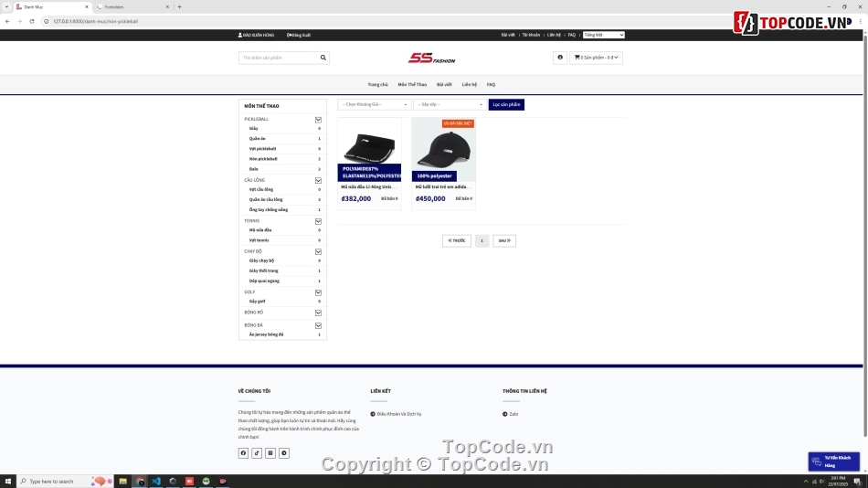Screen dimensions: 868x488
Task: Toggle the TENNIS category checkbox arrow
Action: pyautogui.click(x=318, y=221)
